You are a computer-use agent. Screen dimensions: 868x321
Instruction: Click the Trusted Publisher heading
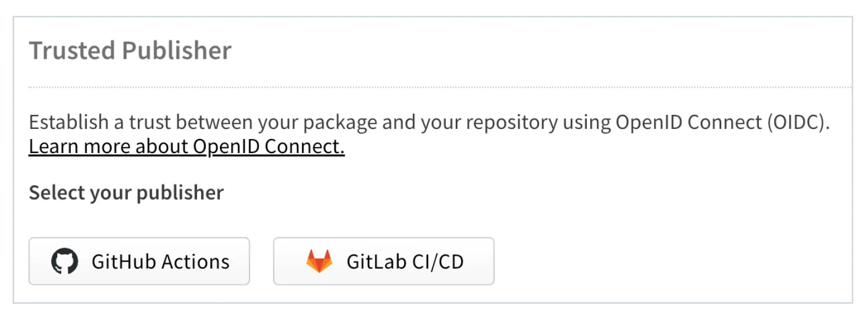130,51
